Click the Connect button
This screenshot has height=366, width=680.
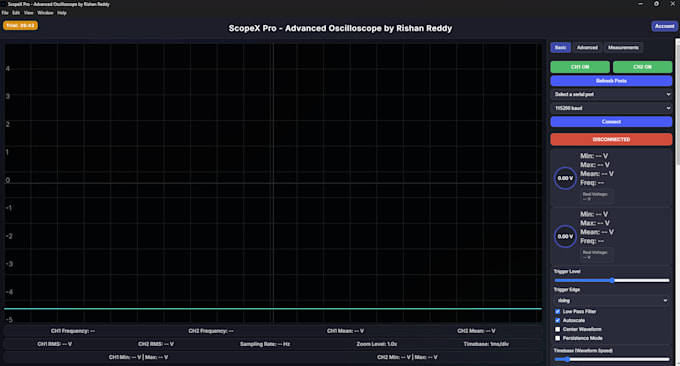point(611,121)
